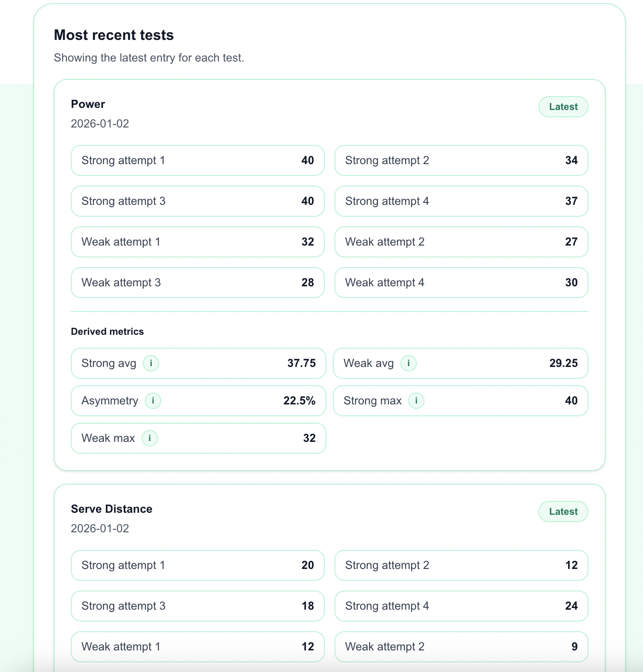Click the Latest badge on the Power card
Image resolution: width=643 pixels, height=672 pixels.
pyautogui.click(x=563, y=106)
